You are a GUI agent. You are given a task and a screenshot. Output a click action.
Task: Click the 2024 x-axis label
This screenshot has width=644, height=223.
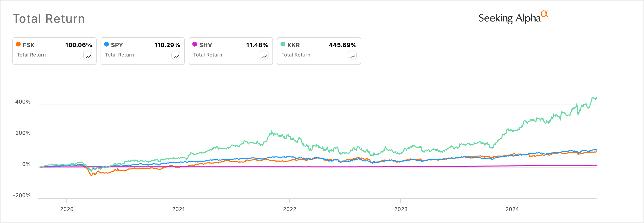[512, 209]
